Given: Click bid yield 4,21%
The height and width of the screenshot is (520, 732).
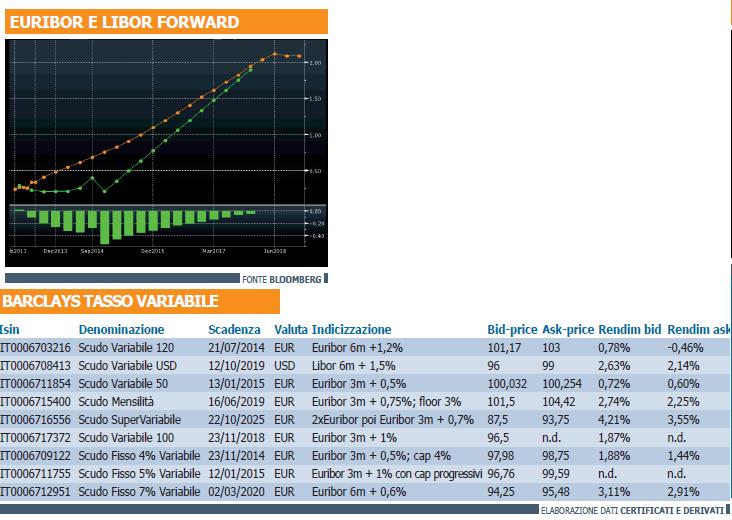Looking at the screenshot, I should click(614, 420).
